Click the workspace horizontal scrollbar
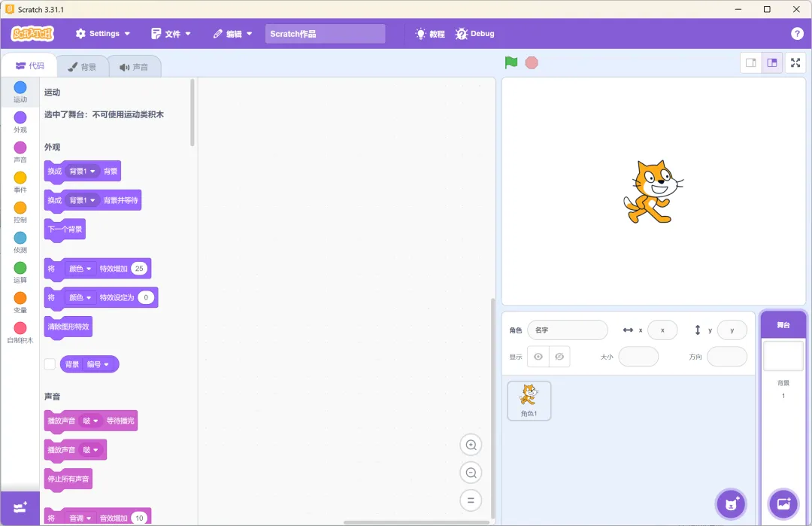The width and height of the screenshot is (812, 526). click(x=416, y=522)
